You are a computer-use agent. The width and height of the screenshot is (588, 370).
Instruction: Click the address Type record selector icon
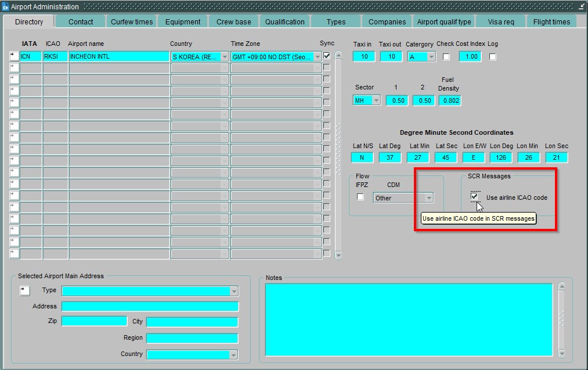point(24,290)
